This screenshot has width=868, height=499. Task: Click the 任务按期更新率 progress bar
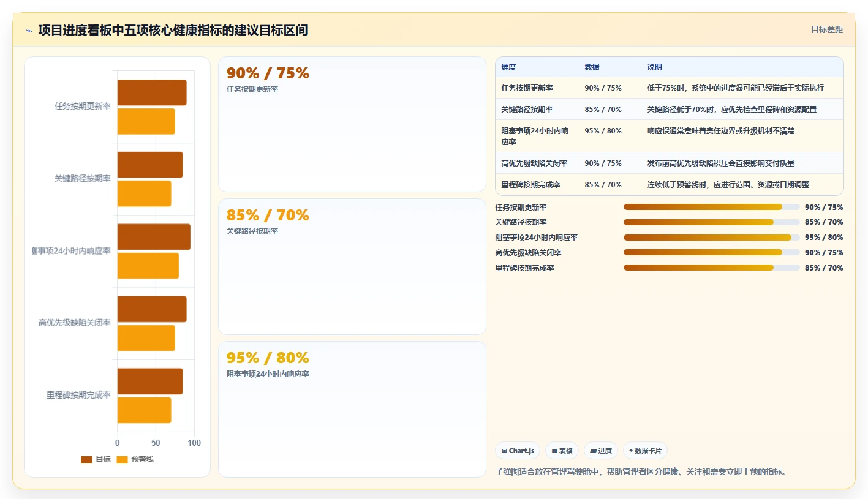click(712, 207)
